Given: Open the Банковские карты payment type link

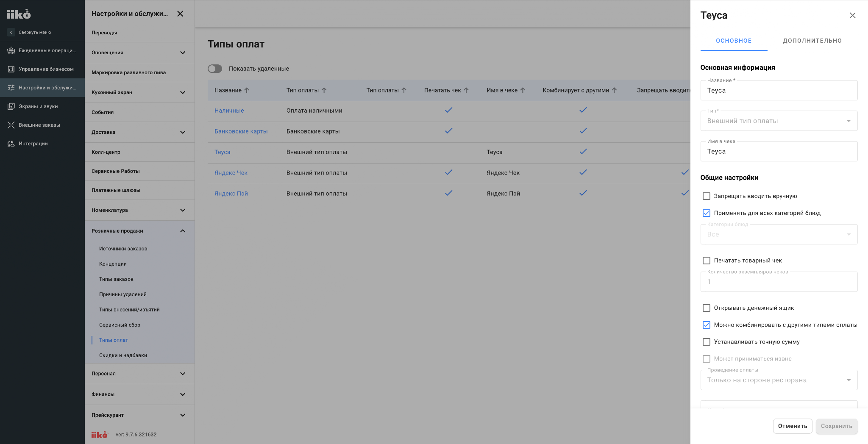Looking at the screenshot, I should coord(241,131).
